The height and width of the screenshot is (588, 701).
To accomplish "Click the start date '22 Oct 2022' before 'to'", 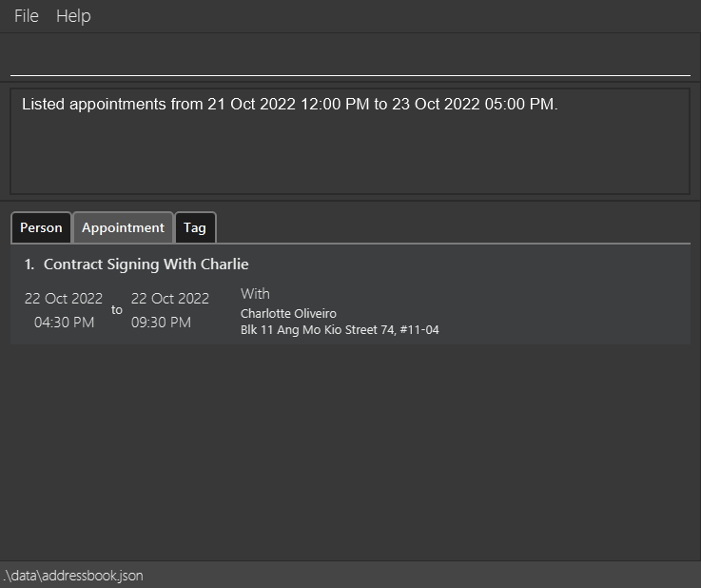I will tap(64, 298).
